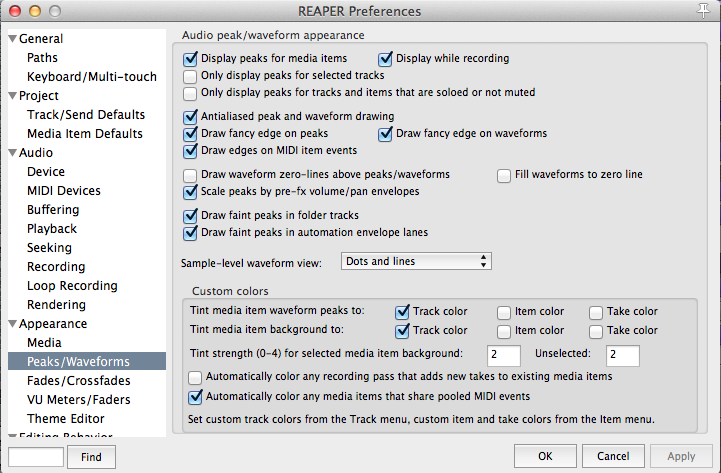The height and width of the screenshot is (473, 721).
Task: Select Media under Appearance
Action: pyautogui.click(x=44, y=343)
